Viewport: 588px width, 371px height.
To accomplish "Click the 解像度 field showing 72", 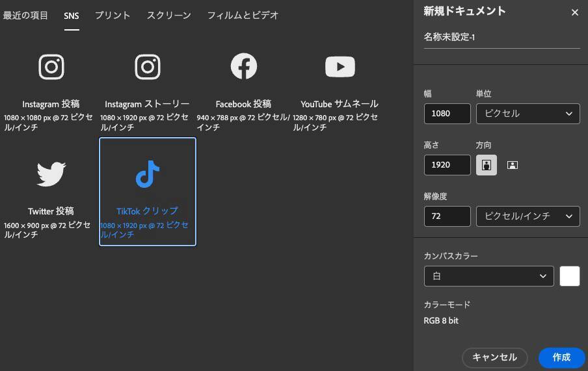I will [x=447, y=216].
